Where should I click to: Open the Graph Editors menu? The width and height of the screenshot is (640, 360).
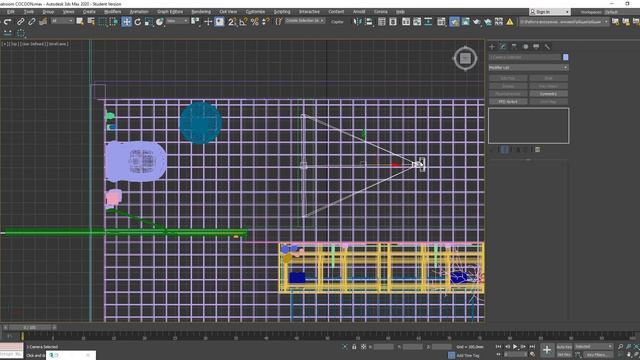pos(170,12)
